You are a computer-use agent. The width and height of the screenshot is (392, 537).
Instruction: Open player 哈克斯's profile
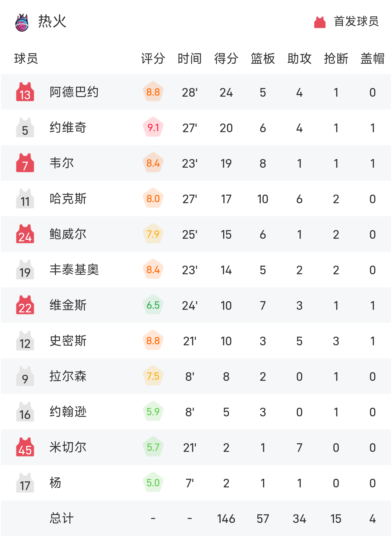68,199
